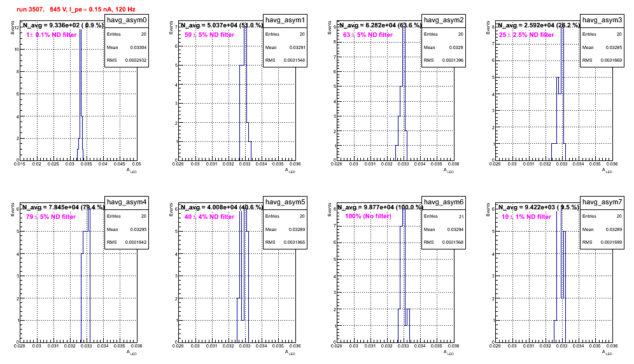The width and height of the screenshot is (634, 364).
Task: Click RMS value 0.0002932 in havg_asym0
Action: pos(136,60)
